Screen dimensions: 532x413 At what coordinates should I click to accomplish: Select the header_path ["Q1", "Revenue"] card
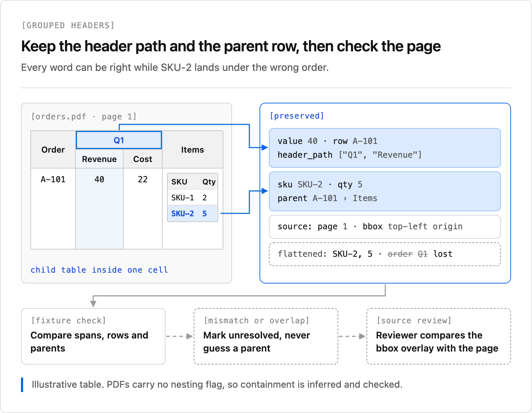[385, 148]
